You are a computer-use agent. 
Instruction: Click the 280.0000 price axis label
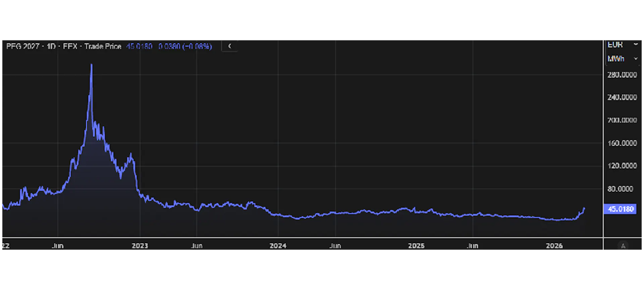[x=622, y=75]
